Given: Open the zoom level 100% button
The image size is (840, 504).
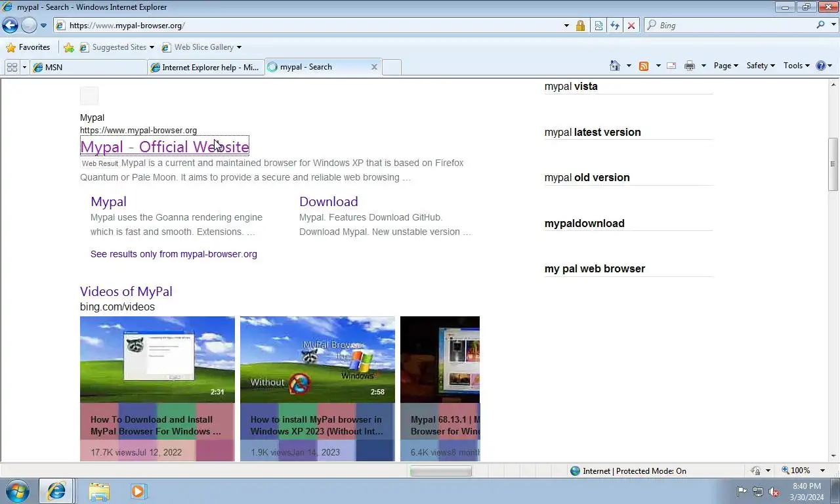Looking at the screenshot, I should 796,471.
